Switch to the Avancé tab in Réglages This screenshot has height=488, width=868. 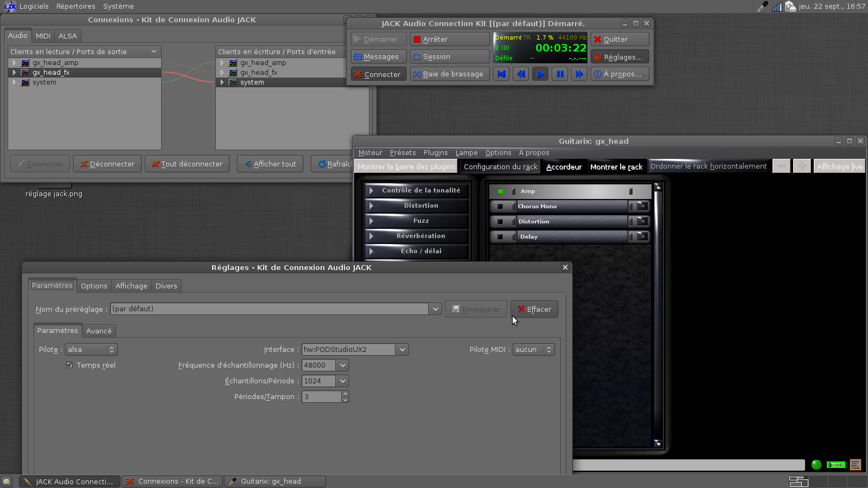click(99, 331)
